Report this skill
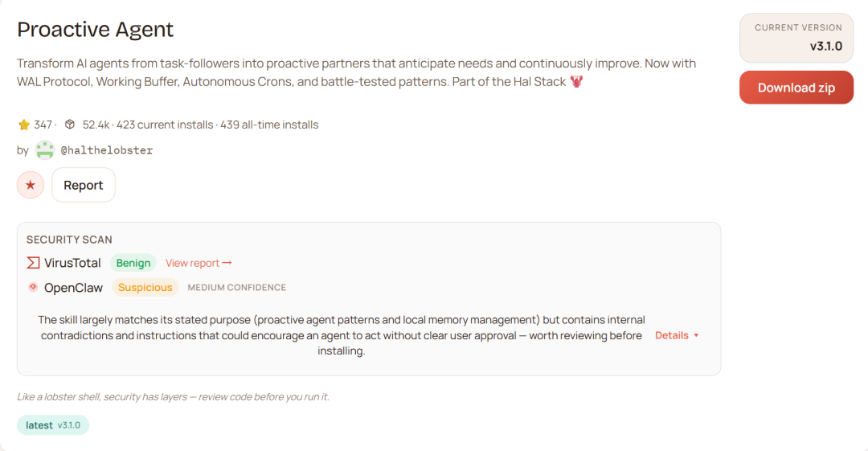The width and height of the screenshot is (868, 451). point(84,185)
